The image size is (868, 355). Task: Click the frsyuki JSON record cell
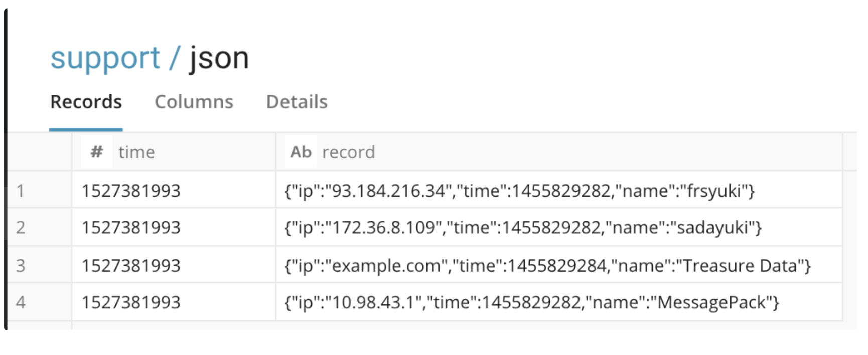coord(519,191)
